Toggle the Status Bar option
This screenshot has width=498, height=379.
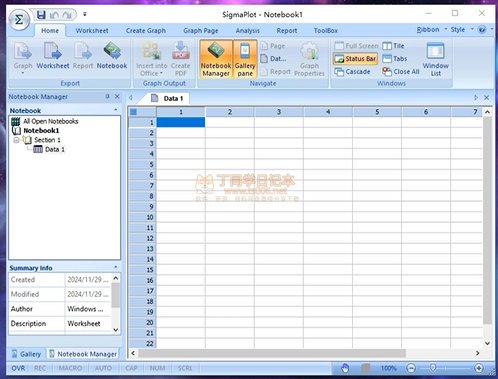tap(355, 59)
